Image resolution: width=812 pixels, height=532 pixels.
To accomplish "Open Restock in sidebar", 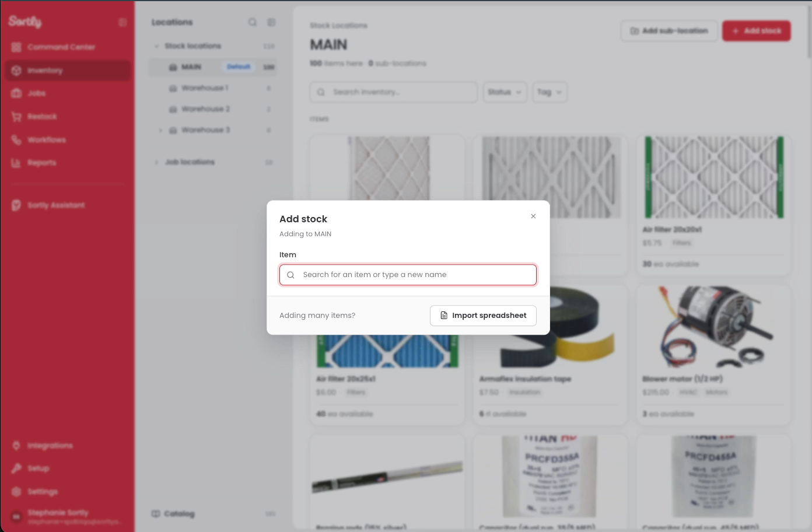I will pos(68,117).
